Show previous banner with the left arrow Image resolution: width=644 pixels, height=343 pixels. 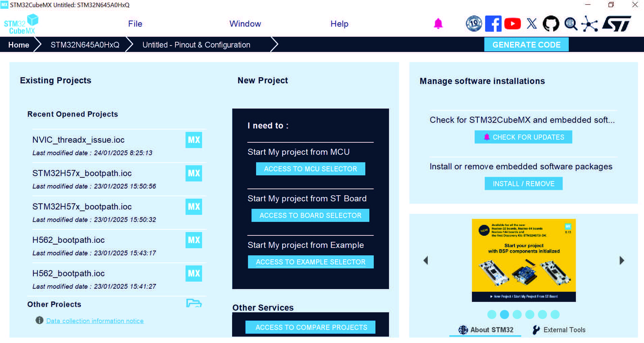pyautogui.click(x=426, y=260)
